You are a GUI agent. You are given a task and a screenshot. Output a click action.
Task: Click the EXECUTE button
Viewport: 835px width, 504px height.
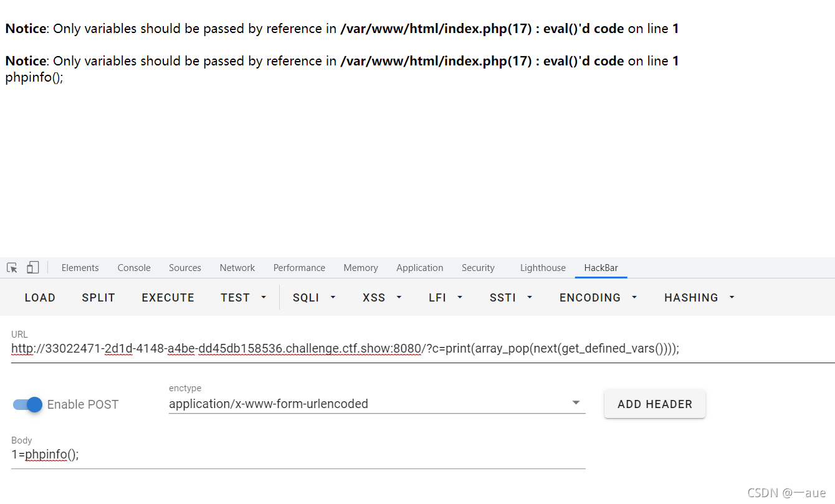pos(168,298)
